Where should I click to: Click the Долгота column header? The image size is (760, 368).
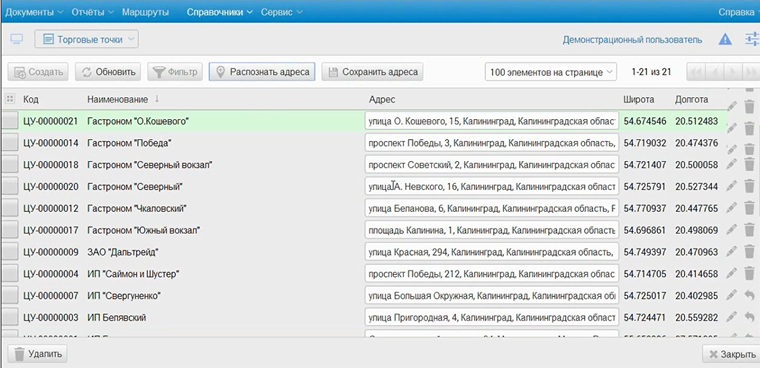(691, 99)
